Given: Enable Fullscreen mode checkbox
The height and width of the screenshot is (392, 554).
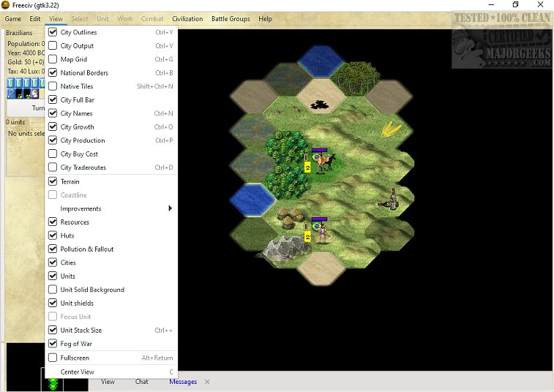Looking at the screenshot, I should point(53,358).
